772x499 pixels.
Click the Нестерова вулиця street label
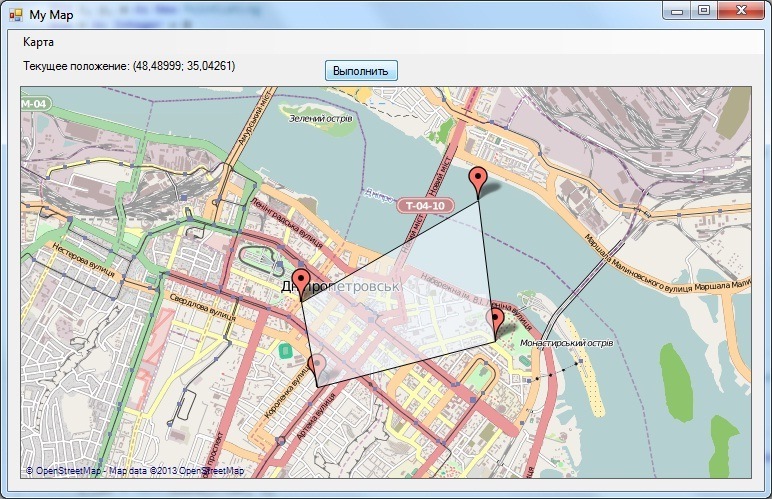(84, 259)
